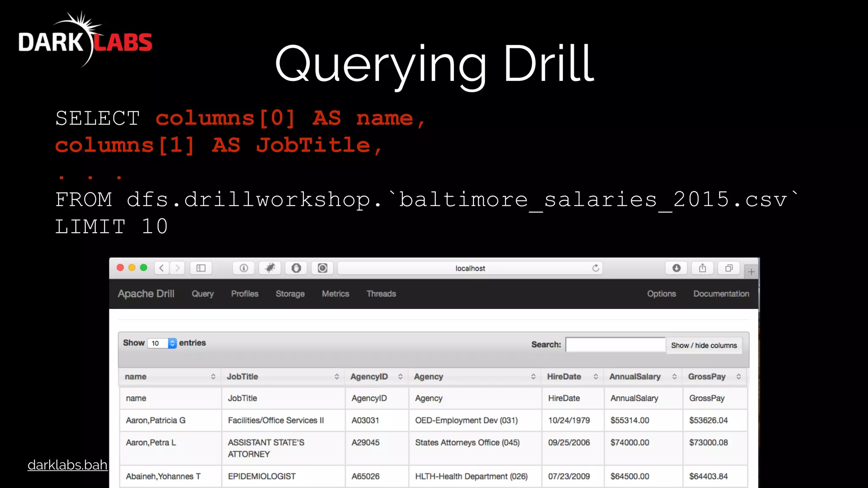868x488 pixels.
Task: Open the Threads menu item
Action: [x=381, y=294]
